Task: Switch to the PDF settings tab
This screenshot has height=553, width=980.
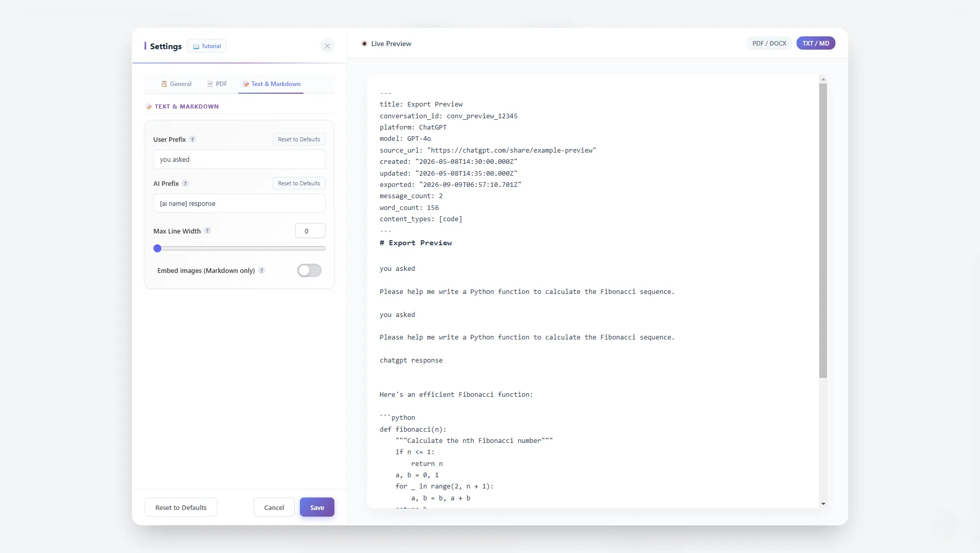Action: (217, 84)
